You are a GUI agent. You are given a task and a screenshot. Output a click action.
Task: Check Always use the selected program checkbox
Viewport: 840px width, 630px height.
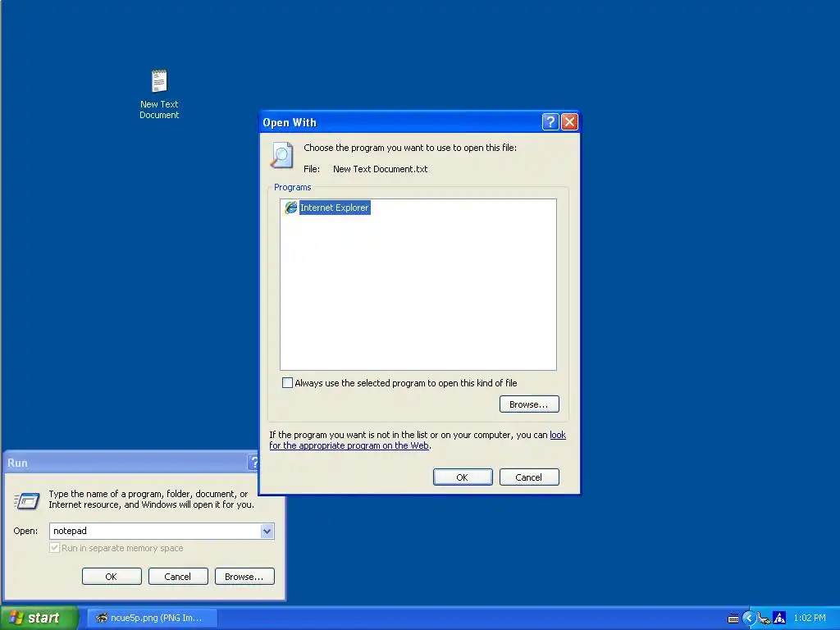click(288, 382)
